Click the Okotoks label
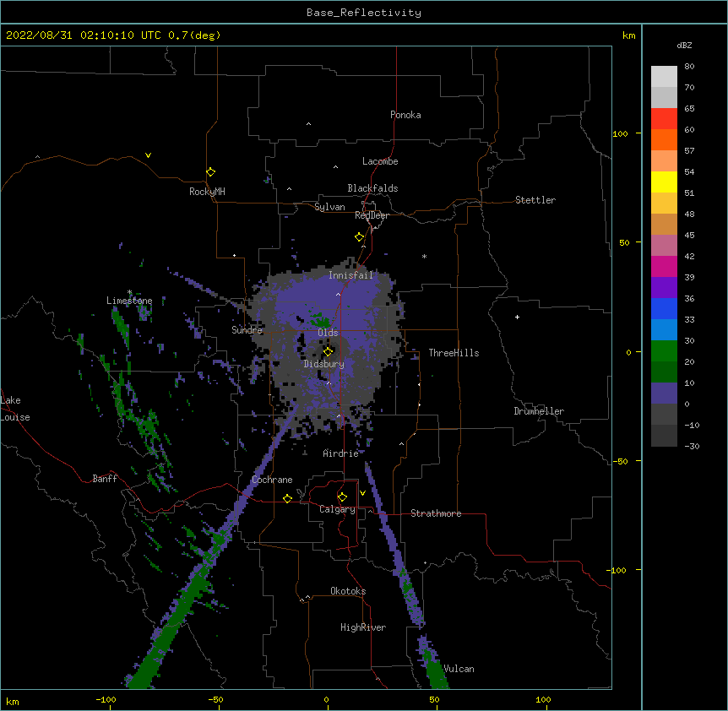The height and width of the screenshot is (711, 728). click(x=348, y=591)
